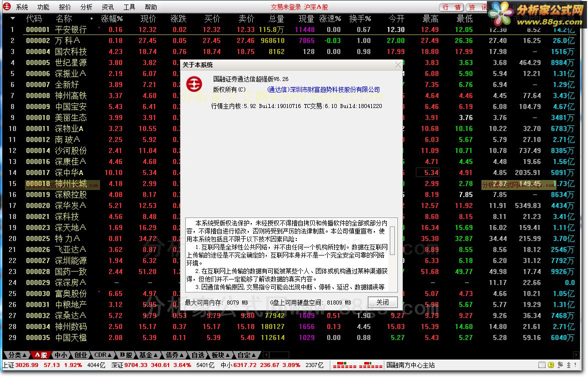Click the 交易未登录 沪深A股 title text
588x377 pixels.
pos(299,7)
